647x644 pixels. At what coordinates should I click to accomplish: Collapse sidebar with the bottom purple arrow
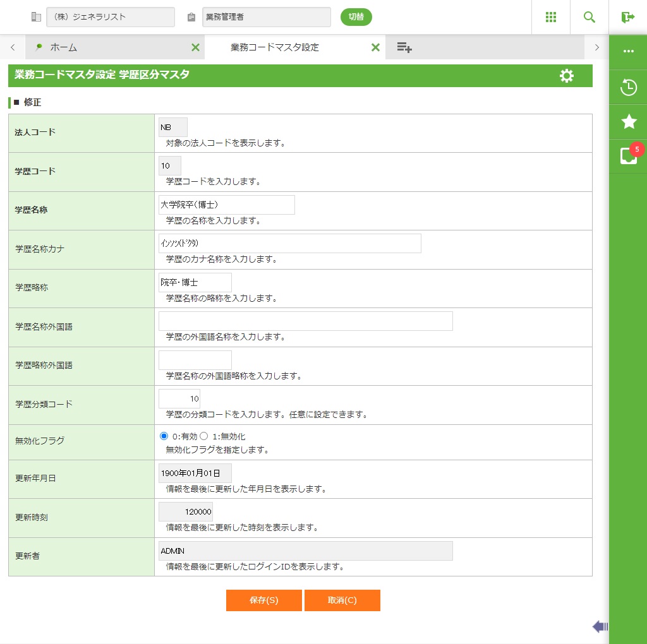[600, 626]
